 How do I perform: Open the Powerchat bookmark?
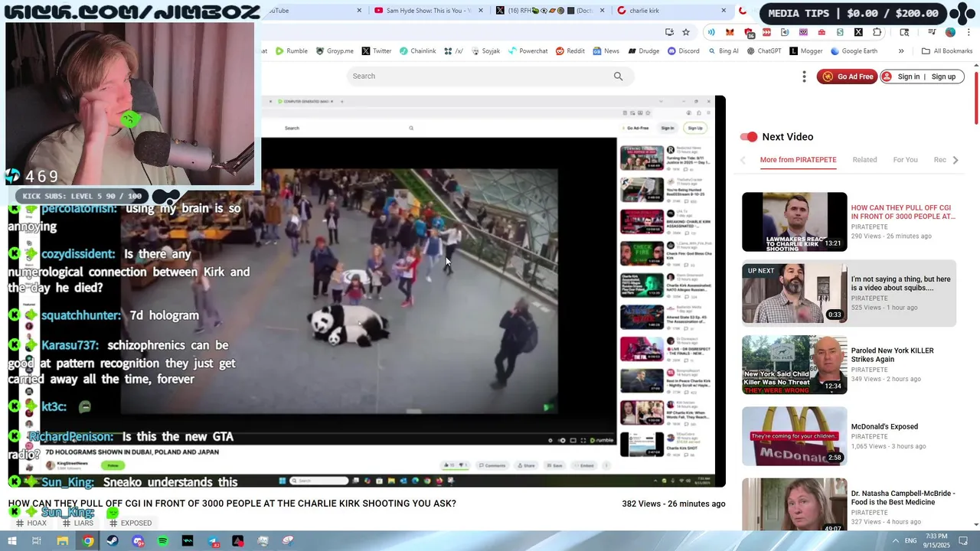point(528,51)
